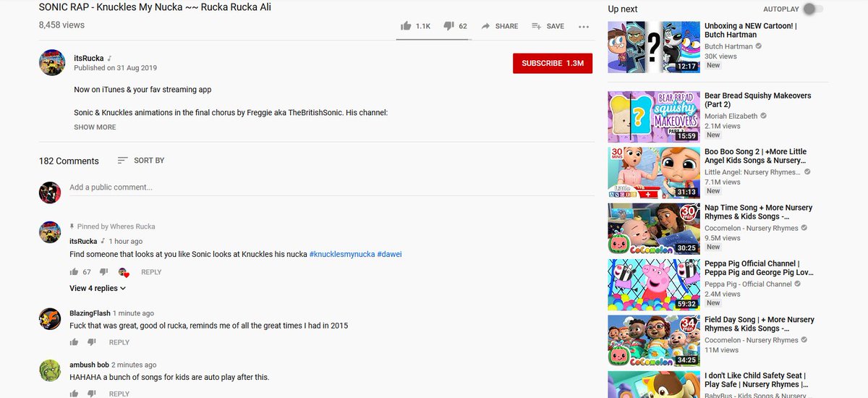Open Unboxing a NEW Cartoon video thumbnail

[653, 47]
